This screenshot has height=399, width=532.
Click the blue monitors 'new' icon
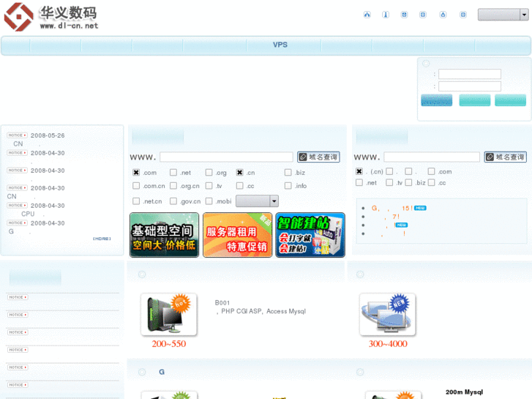[387, 313]
